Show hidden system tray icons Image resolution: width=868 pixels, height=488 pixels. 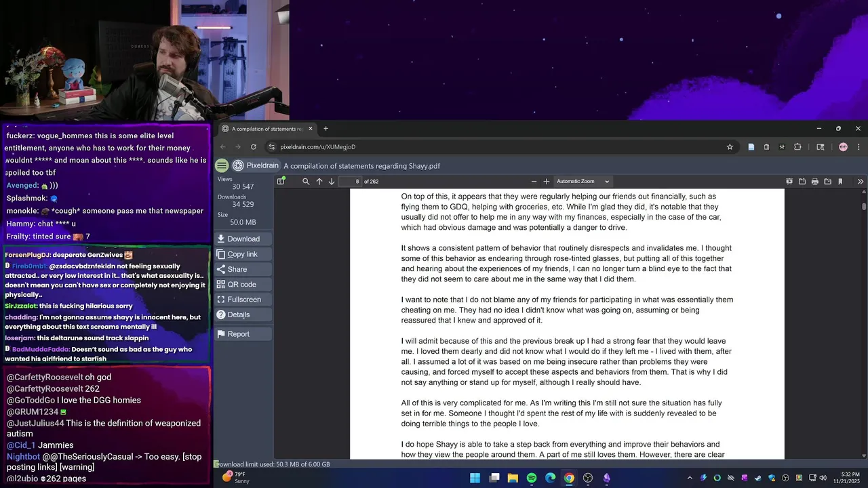coord(690,478)
